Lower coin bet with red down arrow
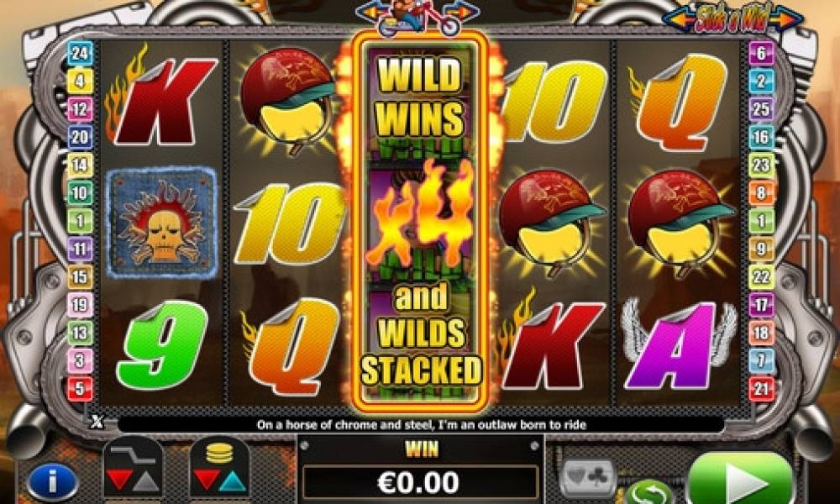Screen dimensions: 840x504 point(207,480)
